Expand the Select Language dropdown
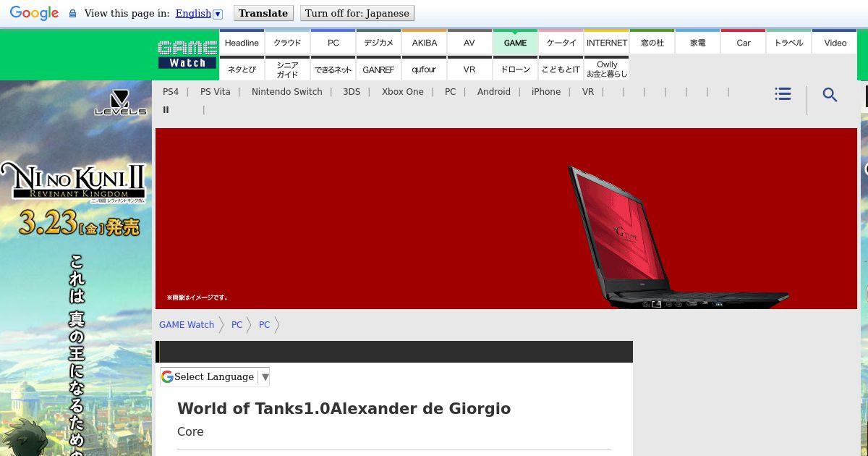 [x=215, y=376]
